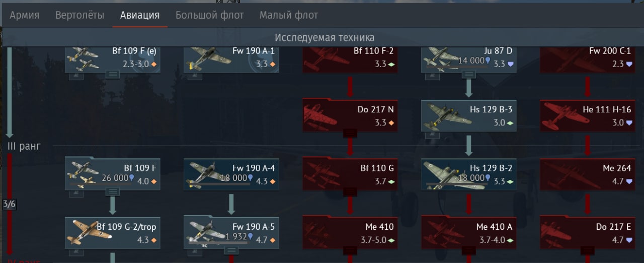Click the Hs 129 B-2 aircraft card
The width and height of the screenshot is (644, 263).
coord(468,174)
